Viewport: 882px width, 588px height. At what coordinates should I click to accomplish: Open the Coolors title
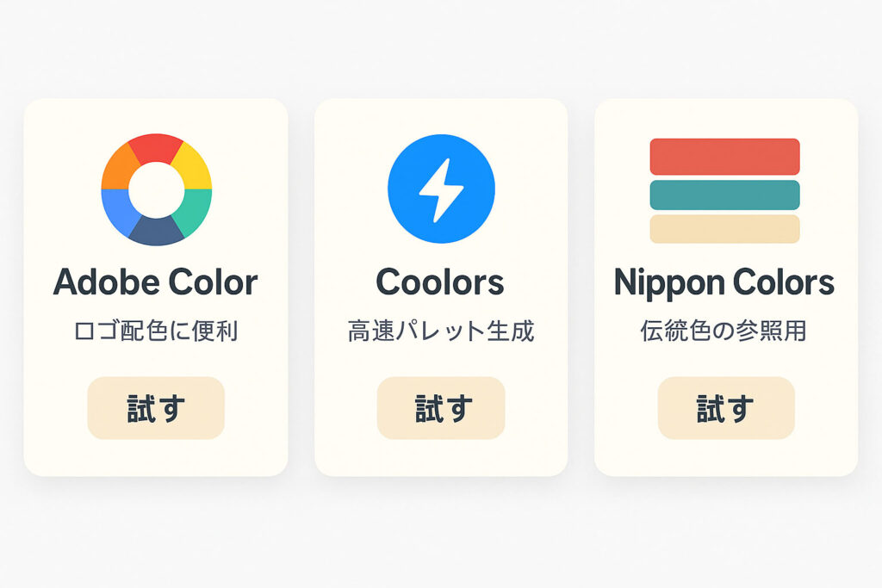click(440, 282)
